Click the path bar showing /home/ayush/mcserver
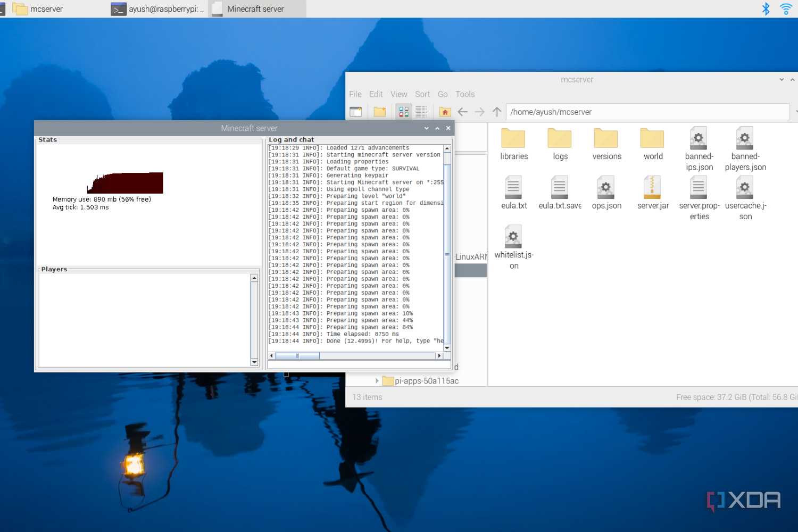The width and height of the screenshot is (798, 532). (x=647, y=112)
